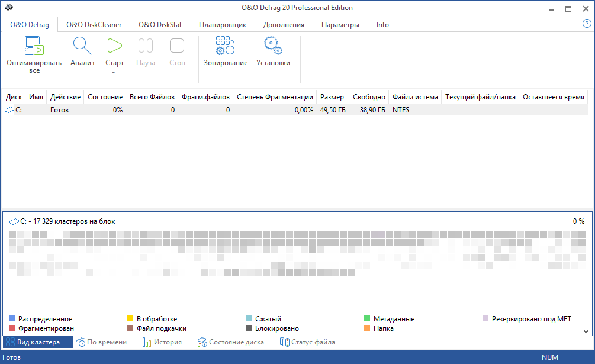The image size is (595, 364).
Task: Sort by the Состояние column header
Action: [105, 97]
